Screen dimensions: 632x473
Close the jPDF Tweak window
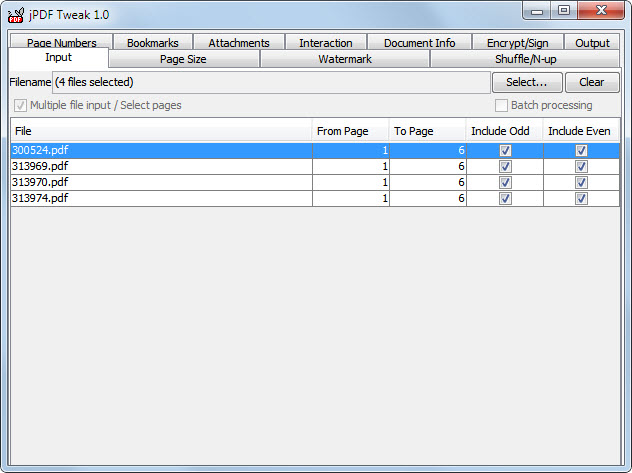(604, 11)
